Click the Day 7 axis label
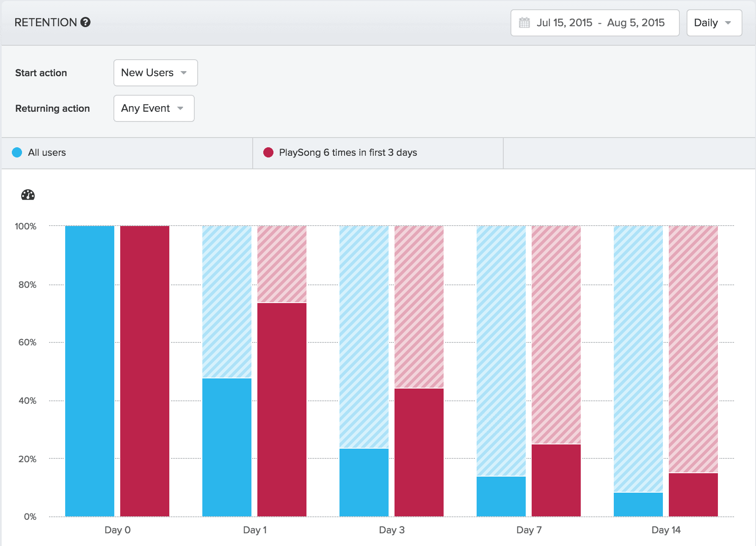The image size is (756, 546). coord(529,530)
